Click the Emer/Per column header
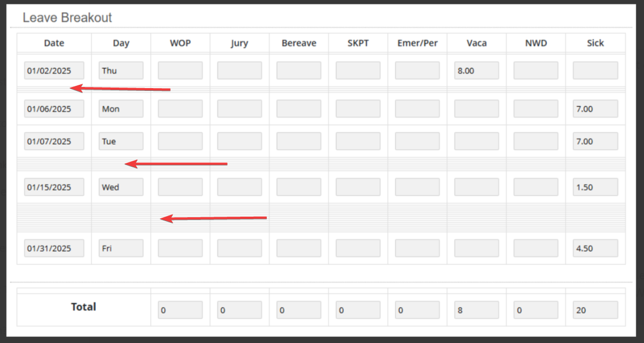 point(418,43)
